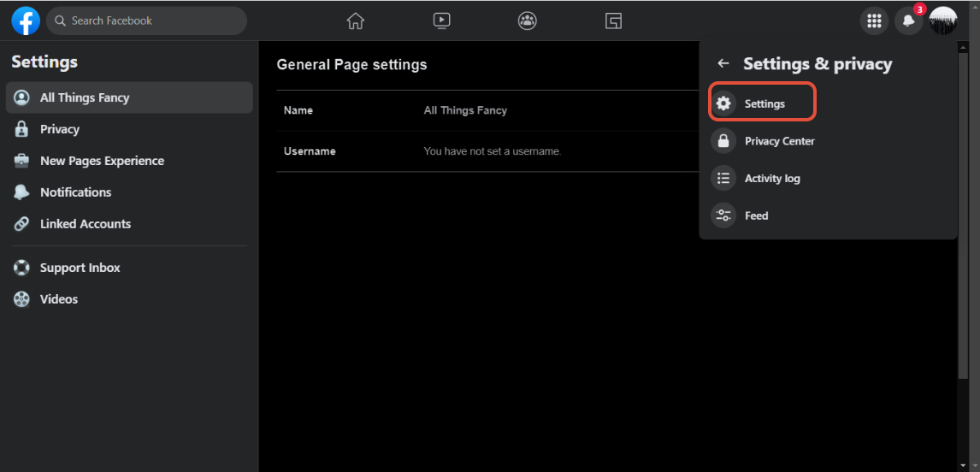This screenshot has width=980, height=472.
Task: Open Privacy Center menu entry
Action: pyautogui.click(x=828, y=141)
